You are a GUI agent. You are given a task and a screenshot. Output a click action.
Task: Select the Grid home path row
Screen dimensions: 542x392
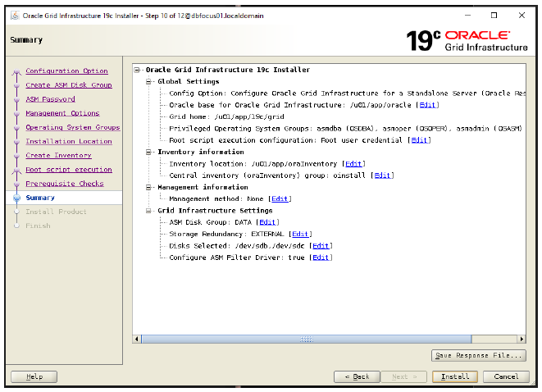226,116
